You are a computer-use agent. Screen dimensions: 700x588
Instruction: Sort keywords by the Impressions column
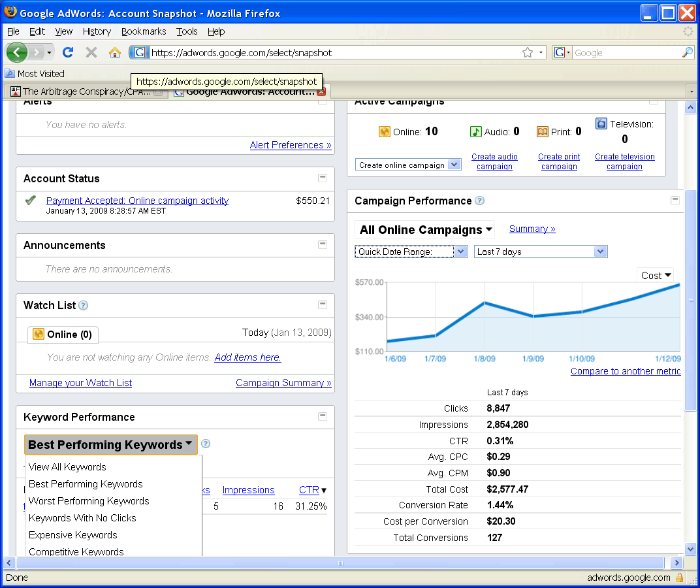(248, 490)
